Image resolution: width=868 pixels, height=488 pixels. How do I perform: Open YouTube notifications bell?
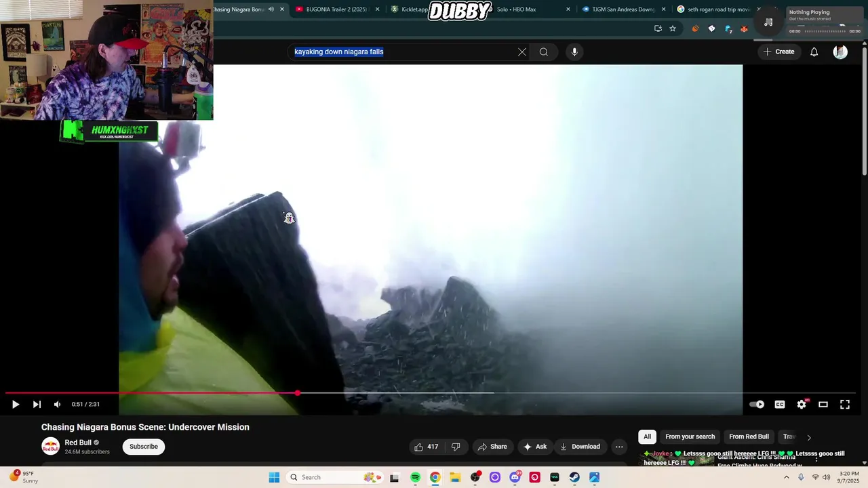[814, 52]
